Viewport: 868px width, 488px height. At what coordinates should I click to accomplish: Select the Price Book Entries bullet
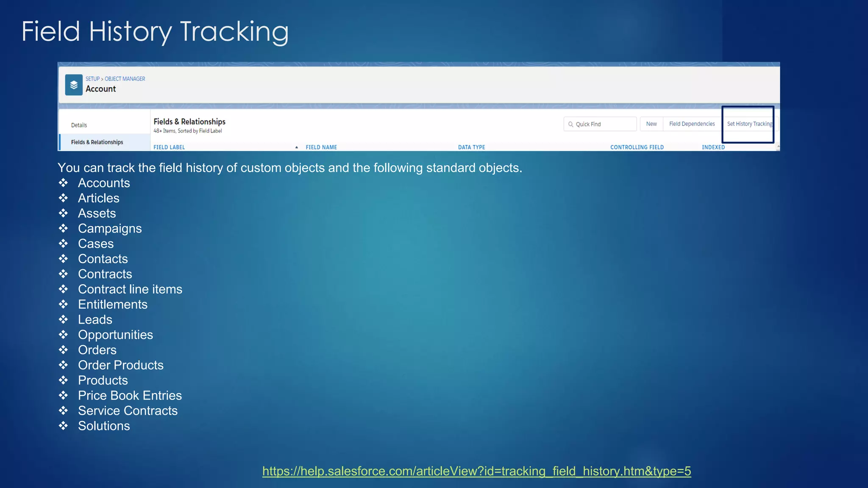(x=130, y=396)
